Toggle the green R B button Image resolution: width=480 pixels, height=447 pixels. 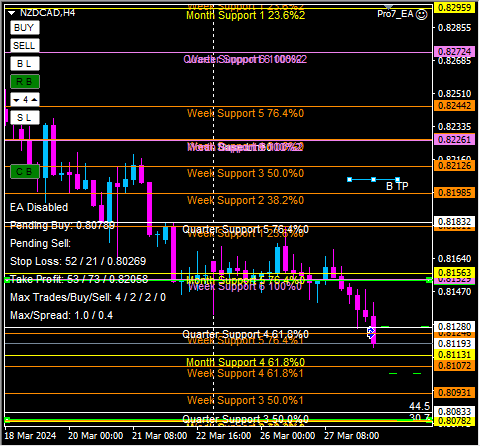[25, 82]
